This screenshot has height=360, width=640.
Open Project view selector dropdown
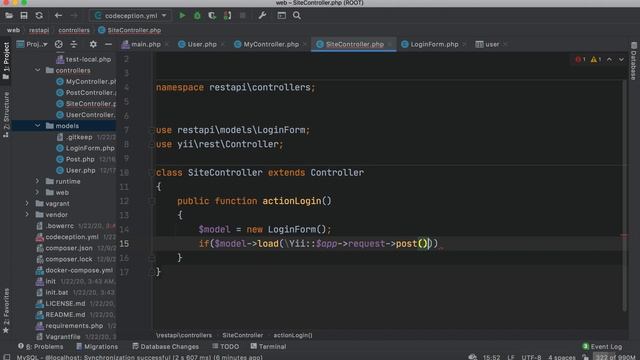coord(32,44)
